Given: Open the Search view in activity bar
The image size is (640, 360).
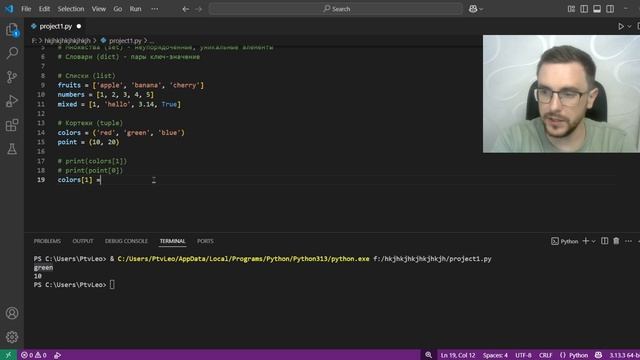Looking at the screenshot, I should point(12,53).
